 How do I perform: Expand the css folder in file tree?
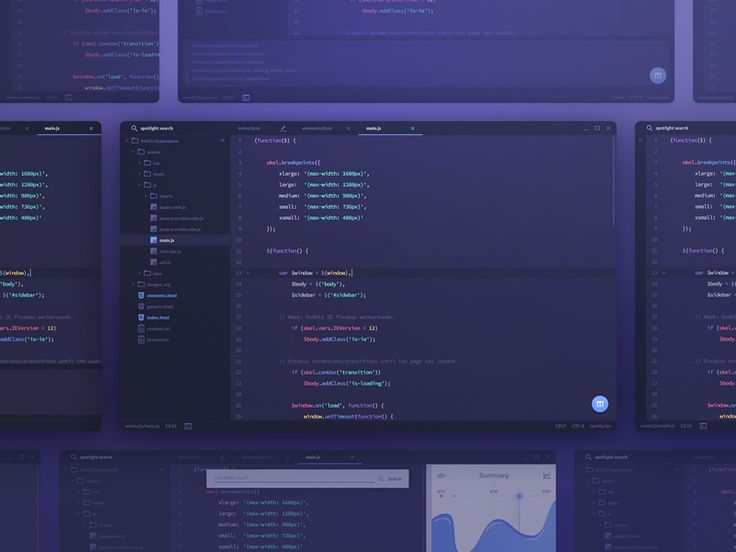pyautogui.click(x=139, y=162)
